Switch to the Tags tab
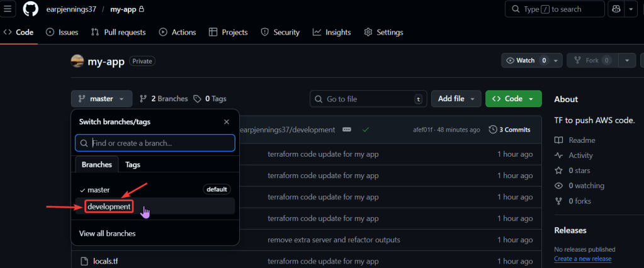The image size is (644, 268). tap(133, 164)
